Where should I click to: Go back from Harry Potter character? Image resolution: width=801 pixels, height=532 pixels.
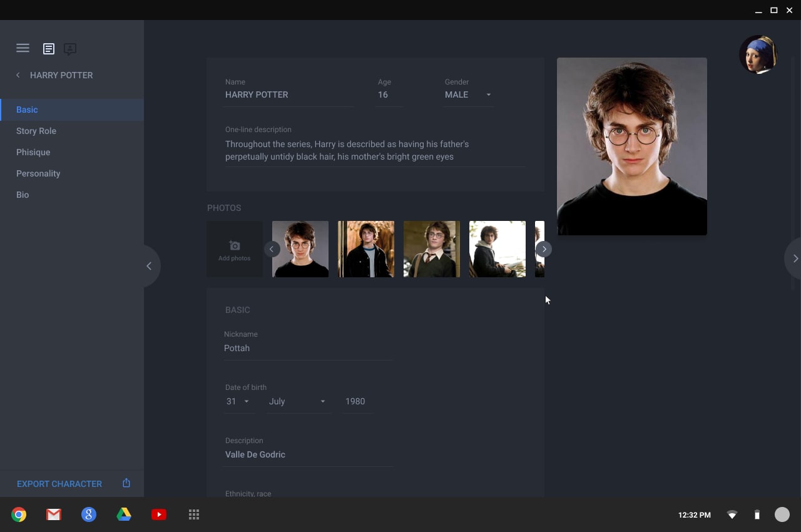pos(18,75)
